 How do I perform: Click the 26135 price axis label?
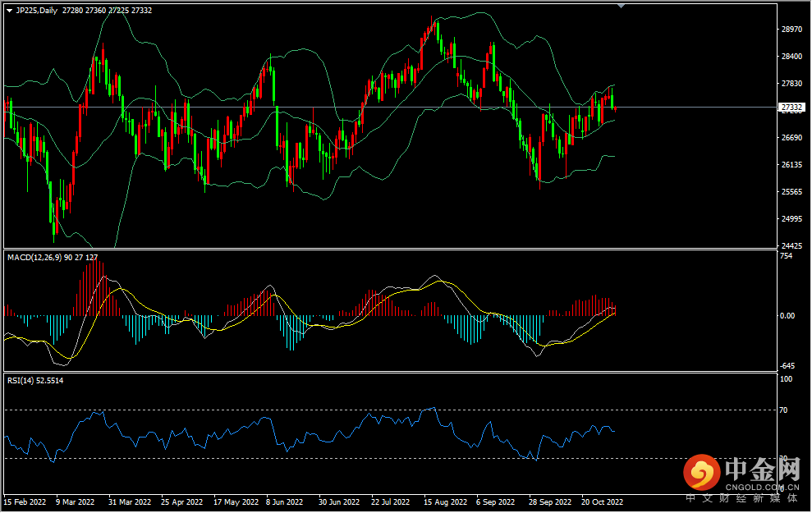click(x=792, y=165)
